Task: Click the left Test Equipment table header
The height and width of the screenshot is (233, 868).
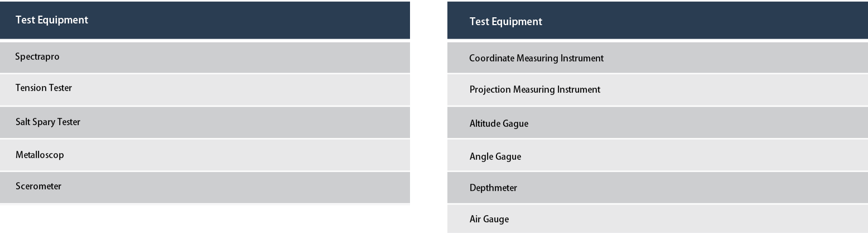Action: click(x=205, y=20)
